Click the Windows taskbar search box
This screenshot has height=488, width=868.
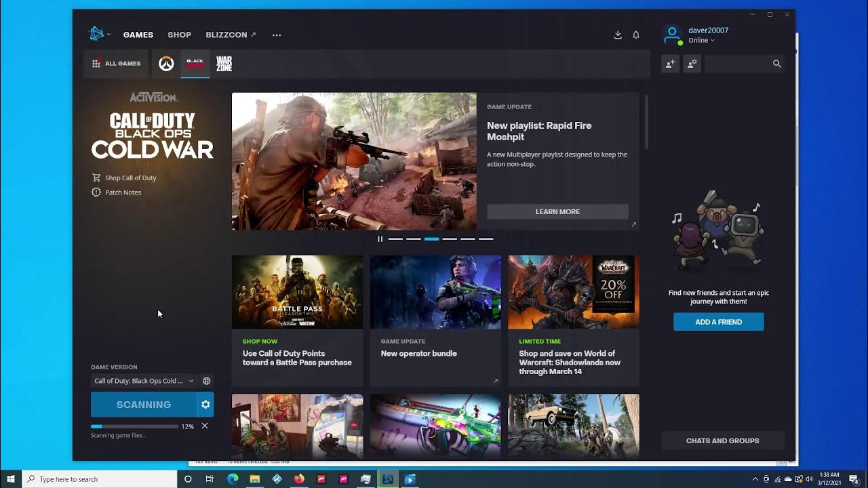click(100, 479)
